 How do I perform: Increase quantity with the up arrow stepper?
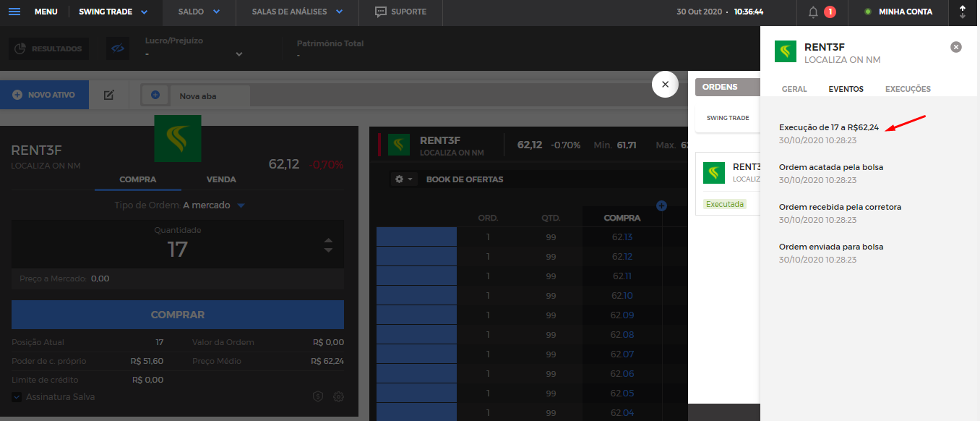329,241
